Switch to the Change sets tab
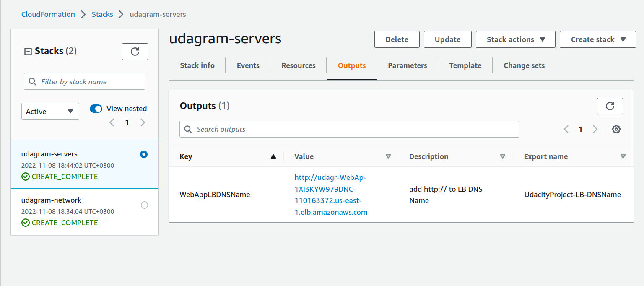This screenshot has width=644, height=286. [524, 65]
